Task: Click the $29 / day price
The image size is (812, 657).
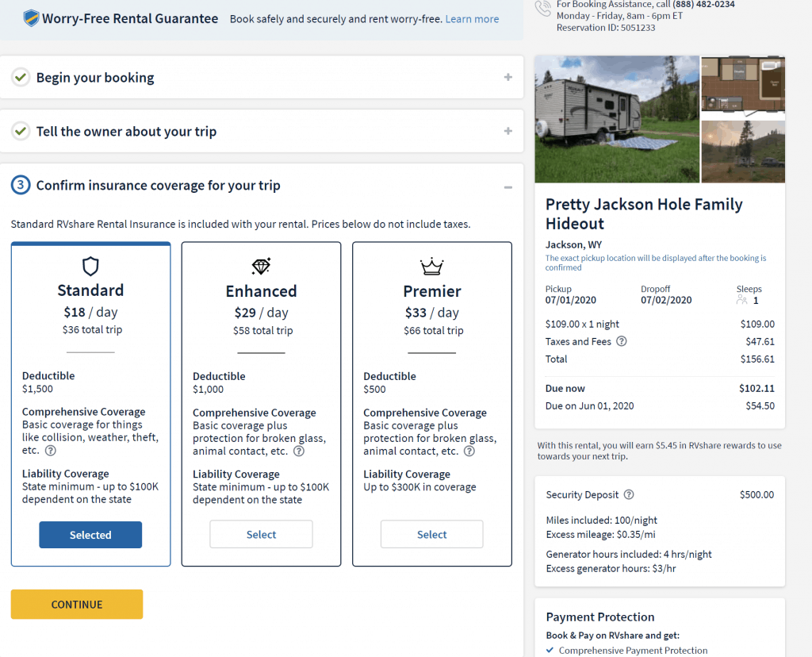Action: 261,313
